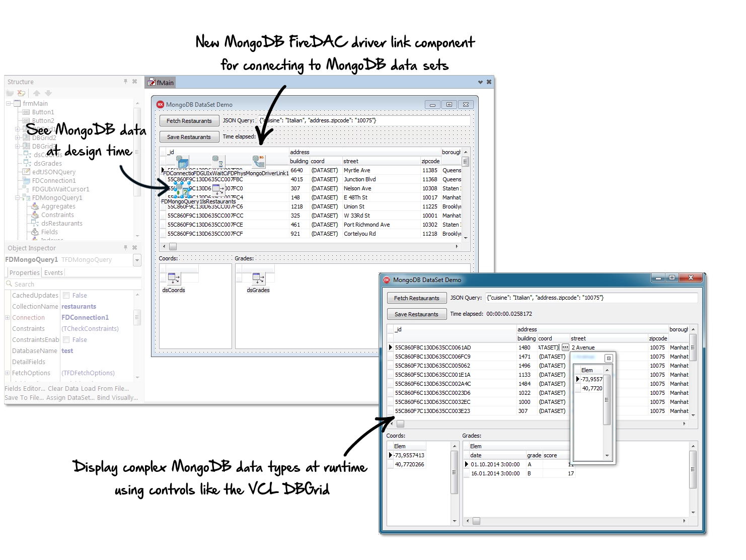Switch to the Events tab
Screen dimensions: 746x560
click(x=54, y=272)
